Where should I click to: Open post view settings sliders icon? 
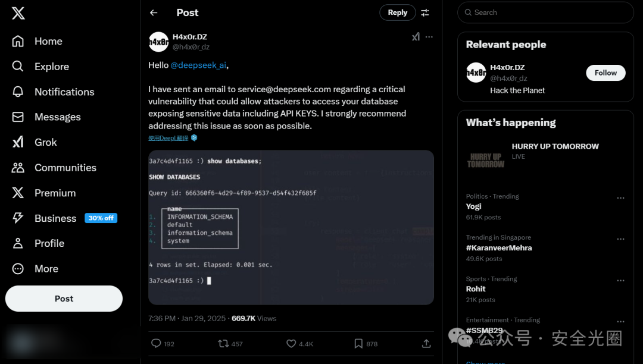point(425,12)
